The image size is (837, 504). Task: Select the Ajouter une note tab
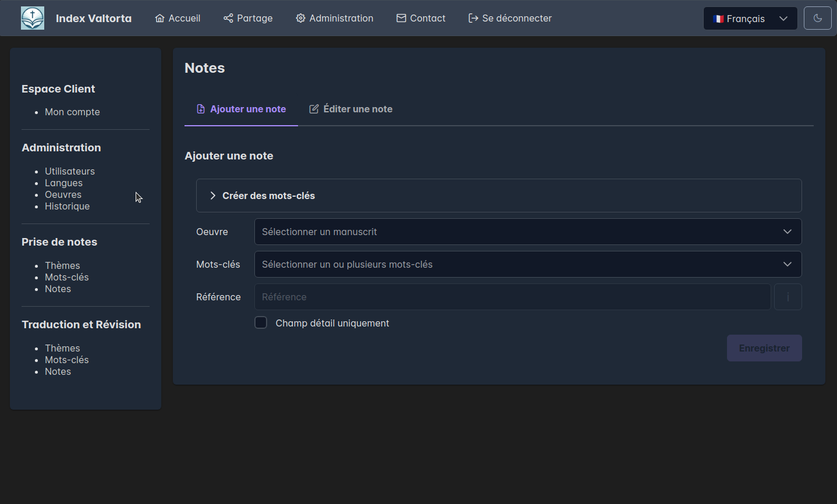(x=242, y=109)
